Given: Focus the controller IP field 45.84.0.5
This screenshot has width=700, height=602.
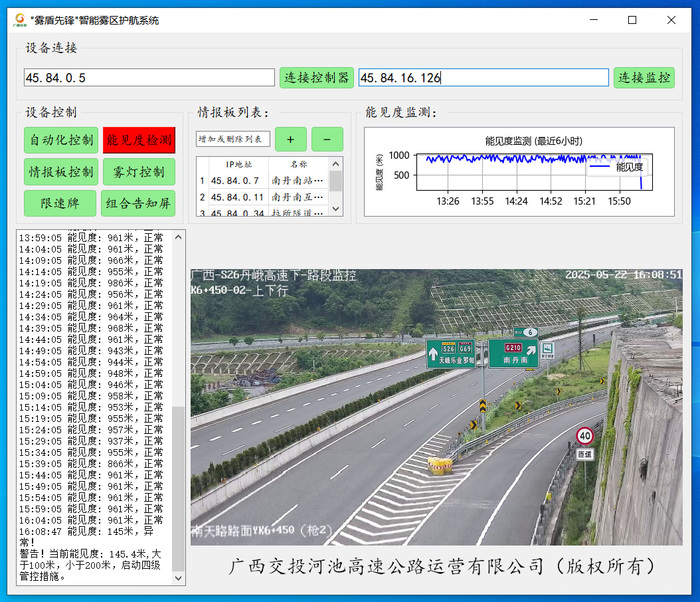Looking at the screenshot, I should [x=149, y=78].
